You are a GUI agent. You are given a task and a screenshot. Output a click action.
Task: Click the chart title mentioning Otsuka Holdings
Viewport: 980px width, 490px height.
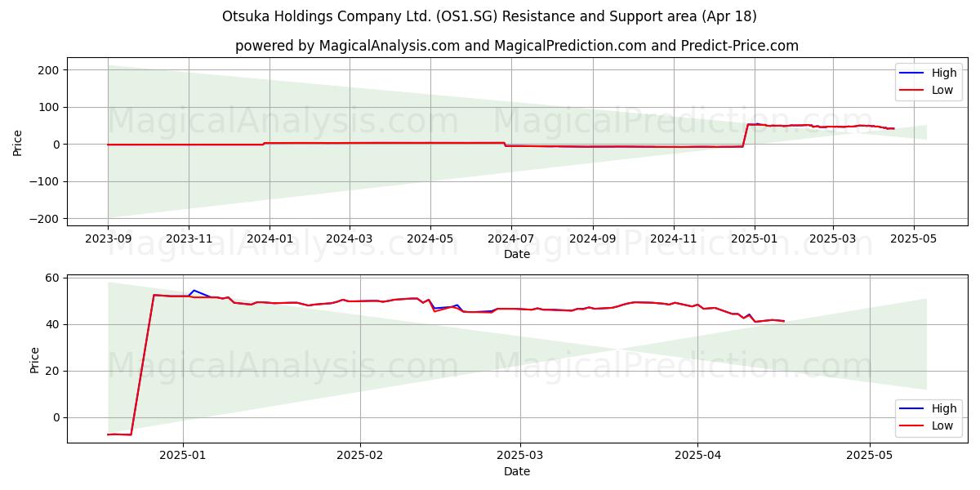489,16
